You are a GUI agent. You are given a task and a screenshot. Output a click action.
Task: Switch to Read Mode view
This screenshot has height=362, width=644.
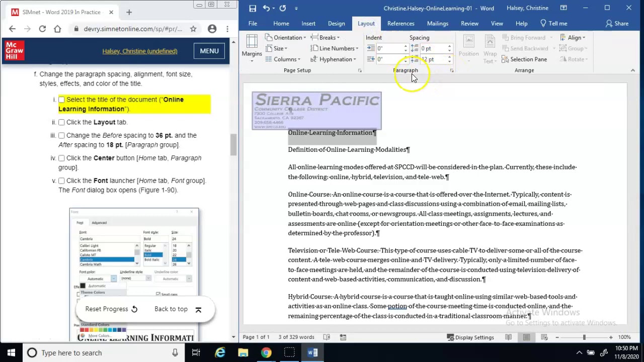coord(509,337)
